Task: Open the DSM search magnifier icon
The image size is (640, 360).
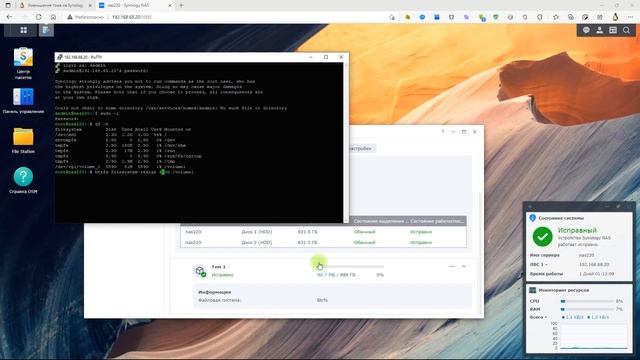Action: pos(626,30)
